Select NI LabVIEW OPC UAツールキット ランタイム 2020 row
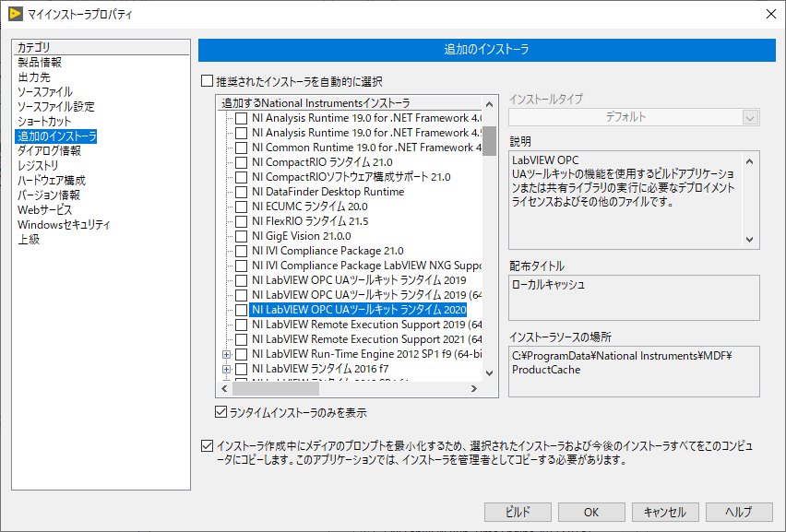 (x=359, y=310)
